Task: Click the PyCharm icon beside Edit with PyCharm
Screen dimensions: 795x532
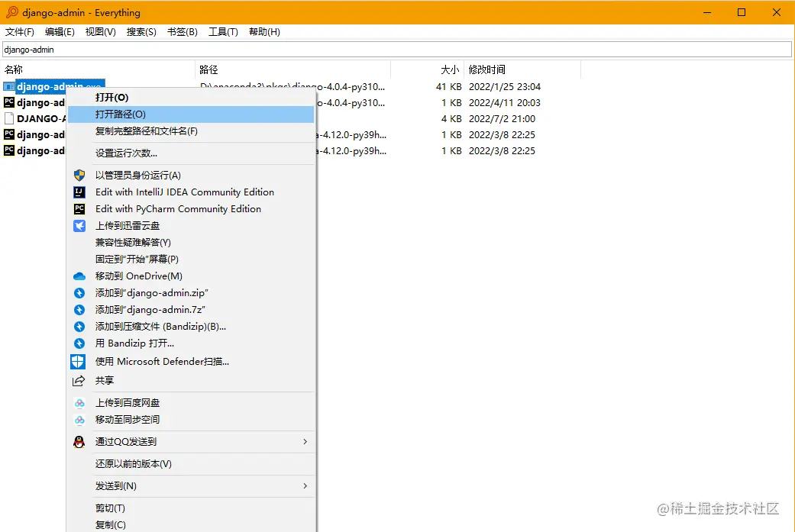Action: pyautogui.click(x=79, y=208)
